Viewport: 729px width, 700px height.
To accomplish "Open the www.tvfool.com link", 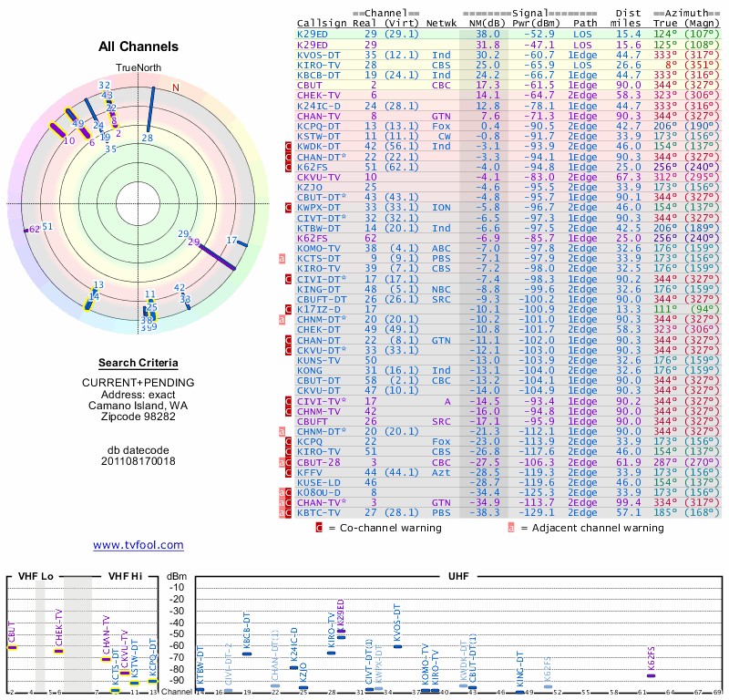I will (x=138, y=545).
